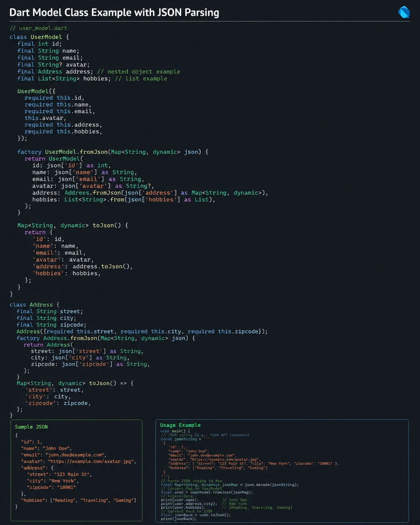Click the parameter 'required this.hobbies,'
The image size is (420, 525).
click(63, 131)
